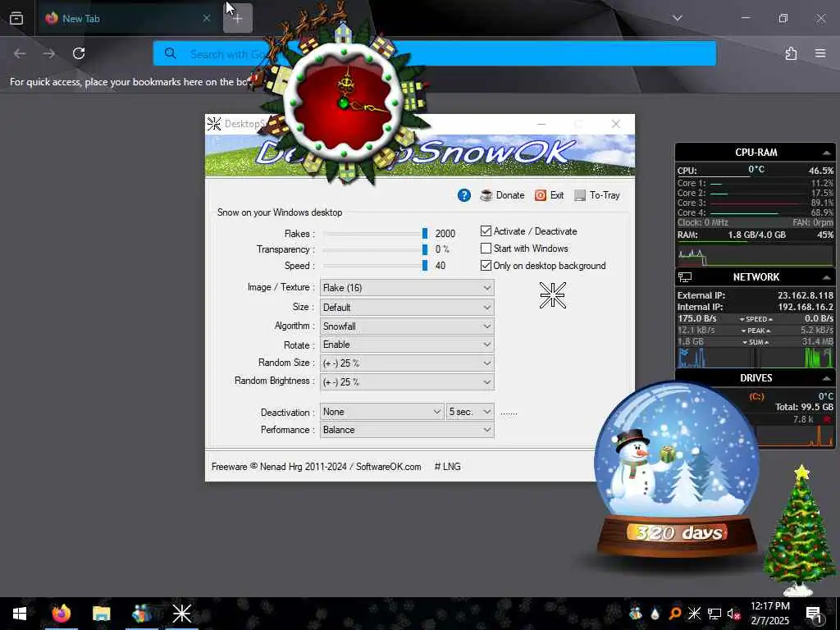
Task: Open the Random Brightness dropdown
Action: point(407,382)
